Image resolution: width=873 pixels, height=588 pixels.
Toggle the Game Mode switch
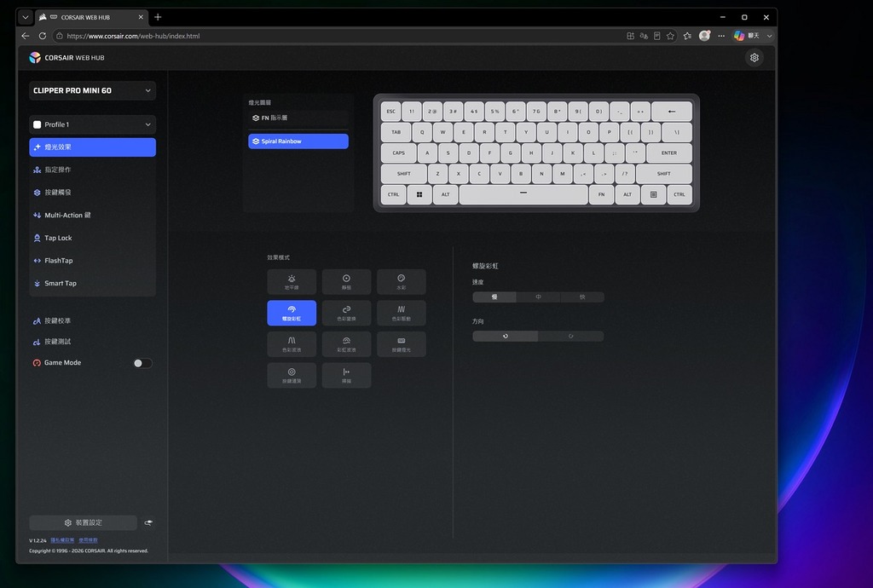tap(142, 363)
